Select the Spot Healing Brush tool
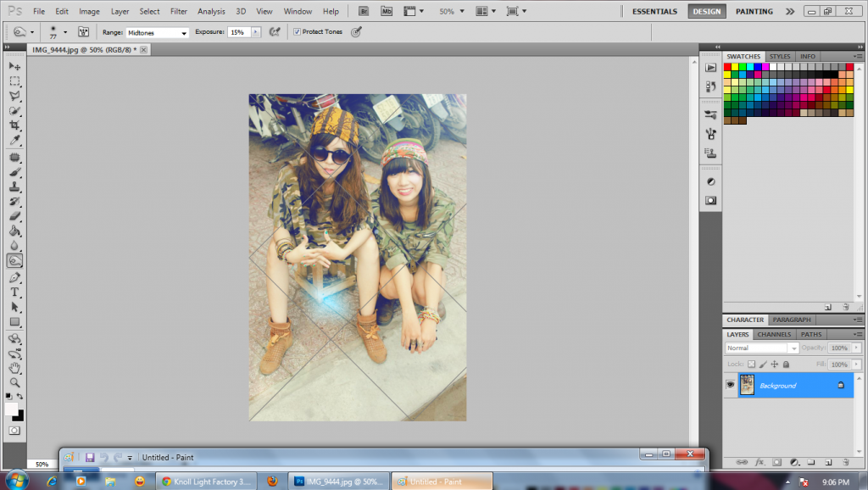 (x=14, y=157)
